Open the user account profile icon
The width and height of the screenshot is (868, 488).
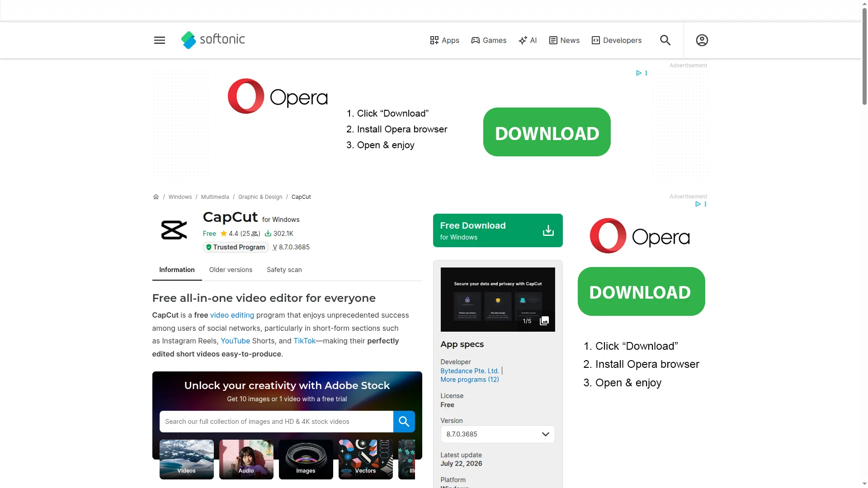702,40
